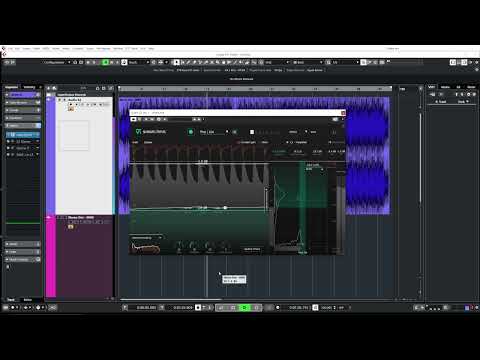Image resolution: width=480 pixels, height=360 pixels.
Task: Open dropdown arrow of second insert slot
Action: click(37, 141)
